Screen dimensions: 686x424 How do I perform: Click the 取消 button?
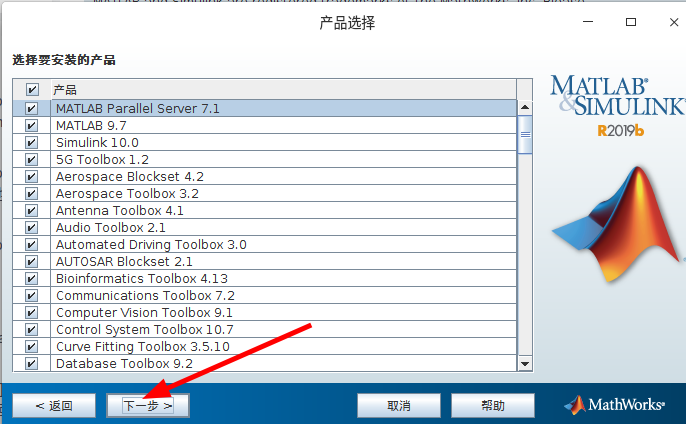[x=399, y=406]
